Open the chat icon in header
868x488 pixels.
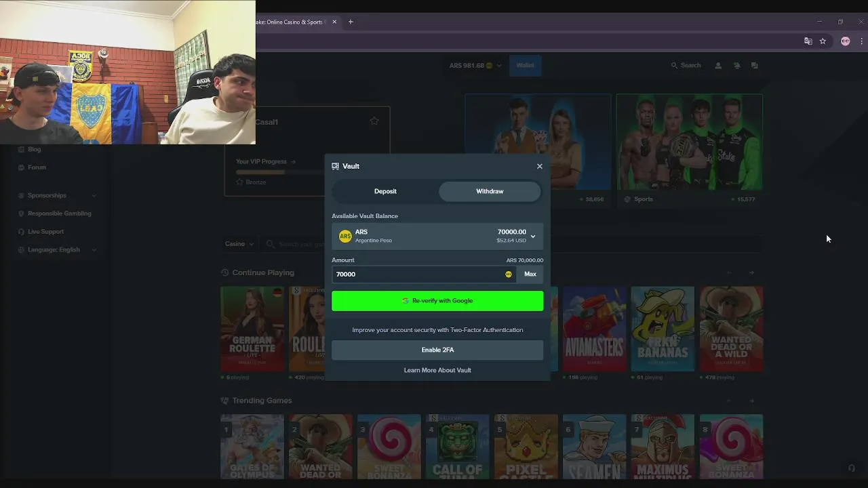[x=755, y=66]
